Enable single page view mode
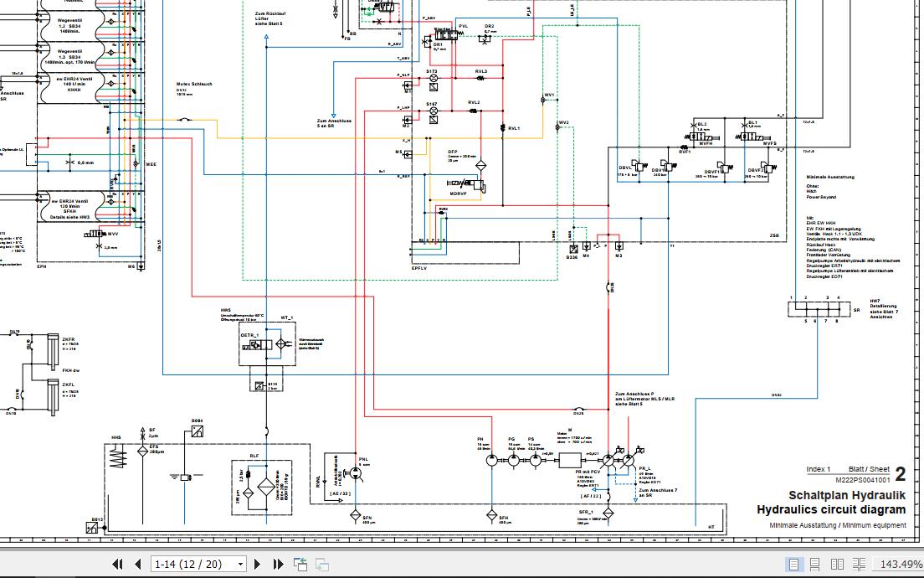 793,565
